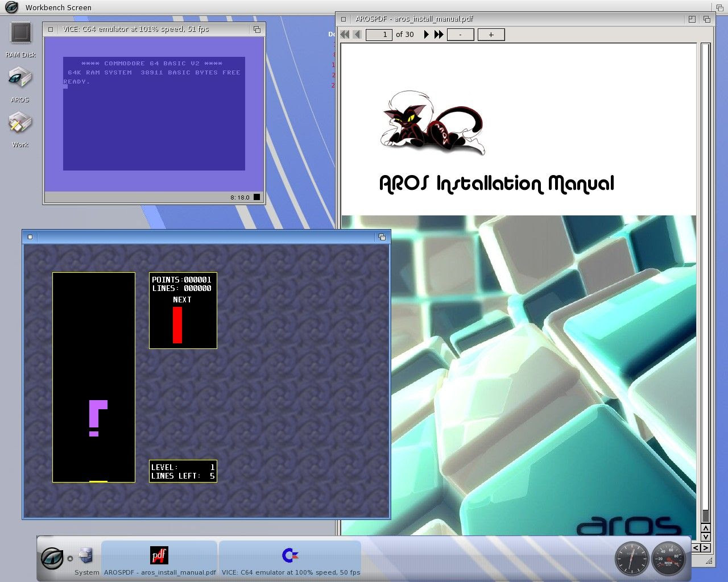Image resolution: width=728 pixels, height=582 pixels.
Task: Go to the previous PDF page
Action: coord(357,35)
